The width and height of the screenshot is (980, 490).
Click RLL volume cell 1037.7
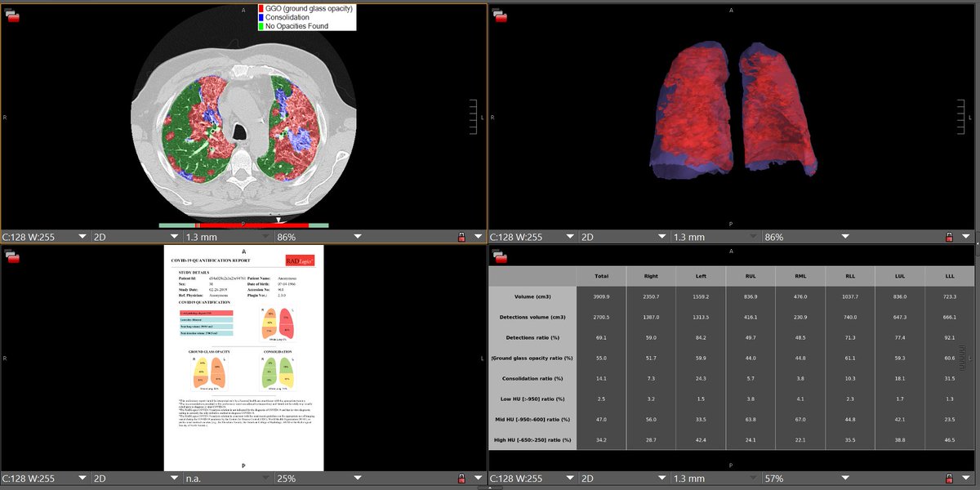pyautogui.click(x=850, y=297)
